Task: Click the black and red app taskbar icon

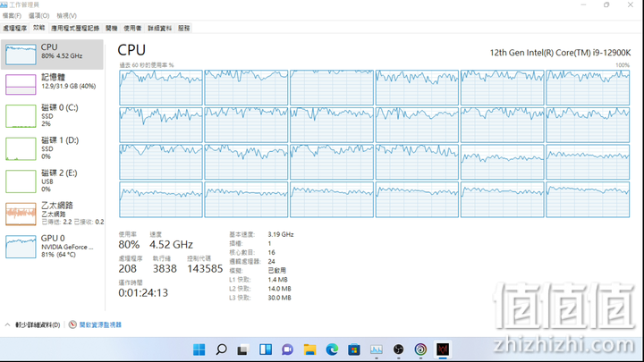Action: (x=443, y=349)
